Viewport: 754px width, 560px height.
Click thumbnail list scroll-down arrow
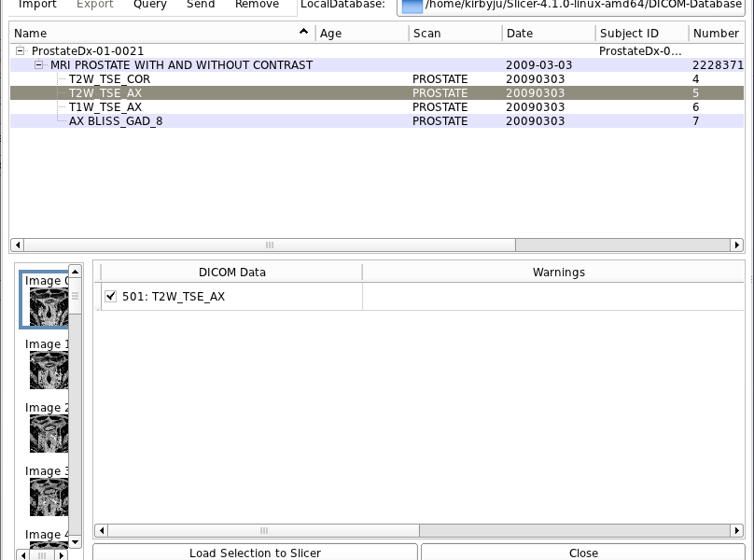point(75,541)
